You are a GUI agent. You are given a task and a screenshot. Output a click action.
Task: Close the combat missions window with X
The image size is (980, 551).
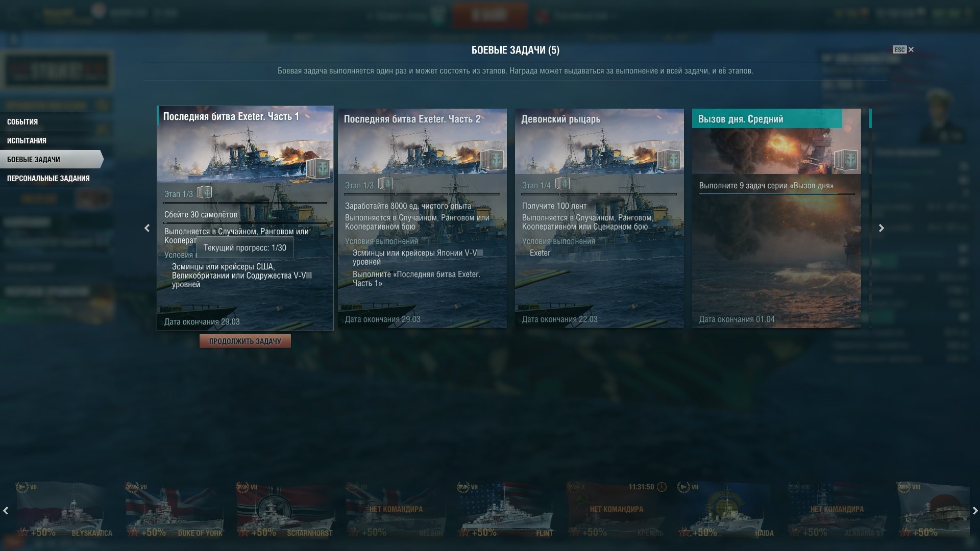[x=911, y=49]
